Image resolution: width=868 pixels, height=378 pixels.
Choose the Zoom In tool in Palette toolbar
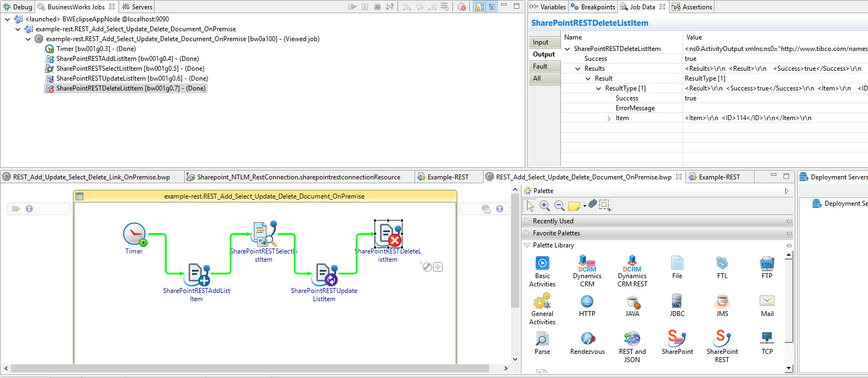544,205
